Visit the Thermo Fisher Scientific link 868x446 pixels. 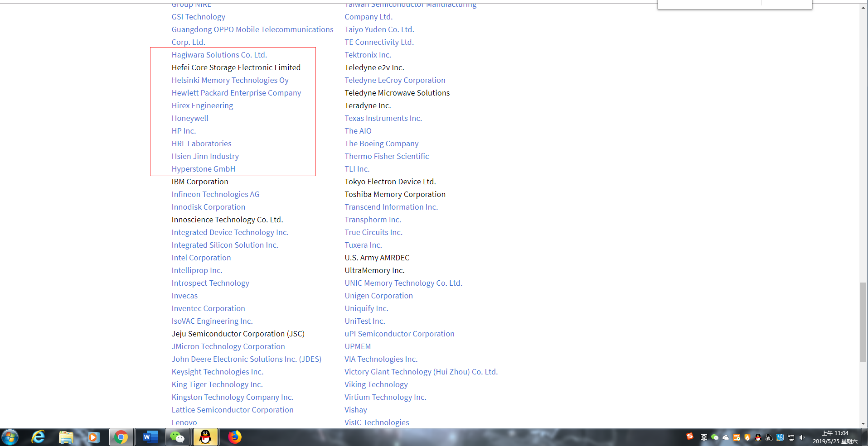pyautogui.click(x=387, y=156)
